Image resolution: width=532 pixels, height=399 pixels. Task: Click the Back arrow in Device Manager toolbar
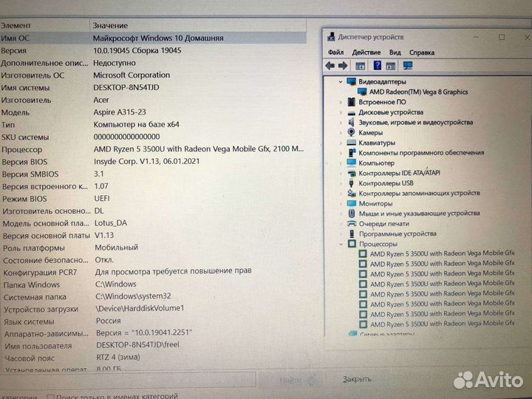[330, 66]
